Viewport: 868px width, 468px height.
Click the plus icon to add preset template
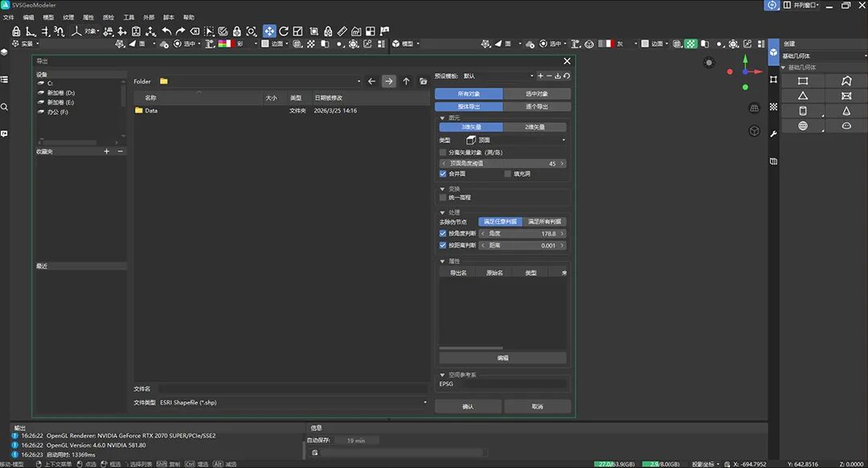[x=540, y=76]
